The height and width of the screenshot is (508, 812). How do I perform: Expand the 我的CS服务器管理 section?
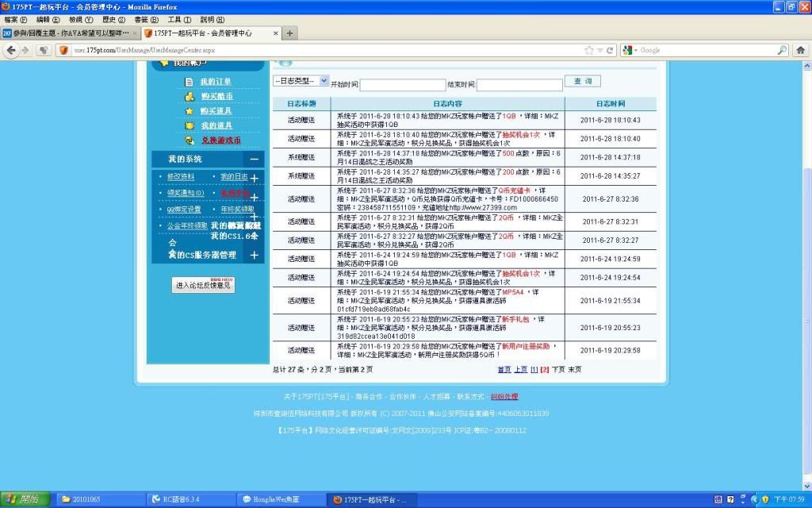(x=255, y=255)
